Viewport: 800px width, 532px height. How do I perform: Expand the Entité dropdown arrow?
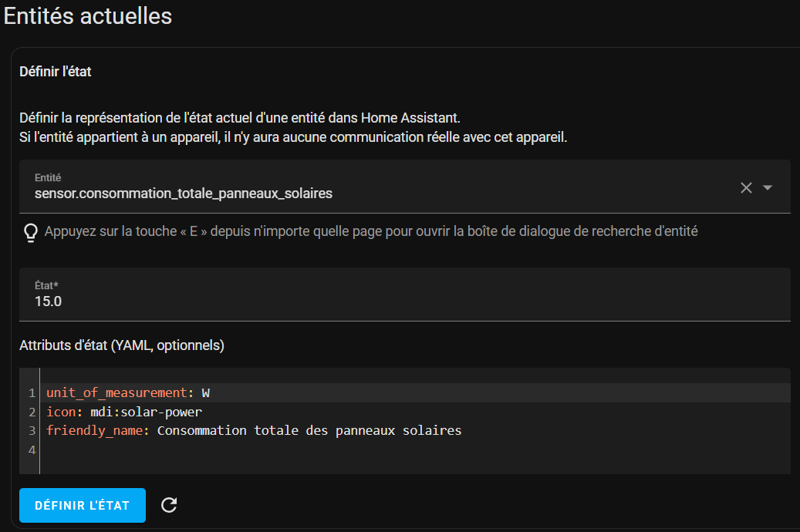coord(767,187)
